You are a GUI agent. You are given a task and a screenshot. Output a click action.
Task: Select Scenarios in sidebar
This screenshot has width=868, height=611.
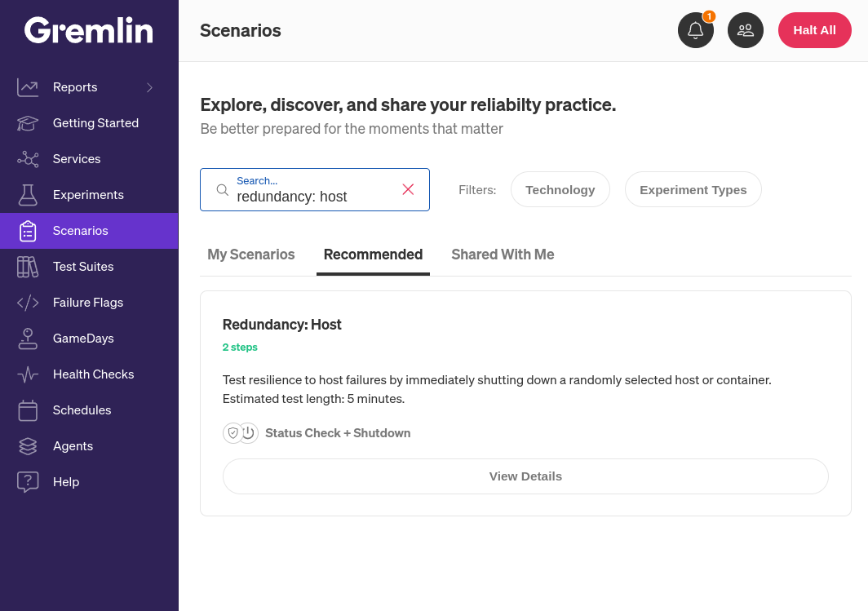pyautogui.click(x=89, y=231)
